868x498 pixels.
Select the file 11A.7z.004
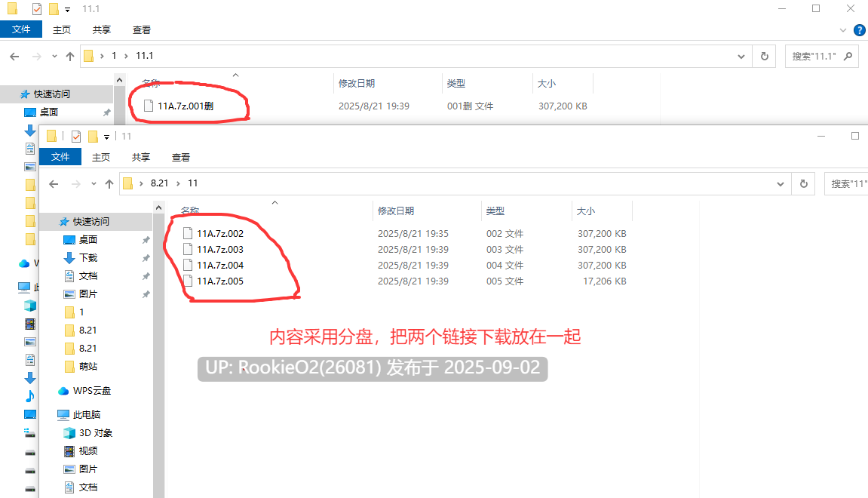pyautogui.click(x=213, y=266)
